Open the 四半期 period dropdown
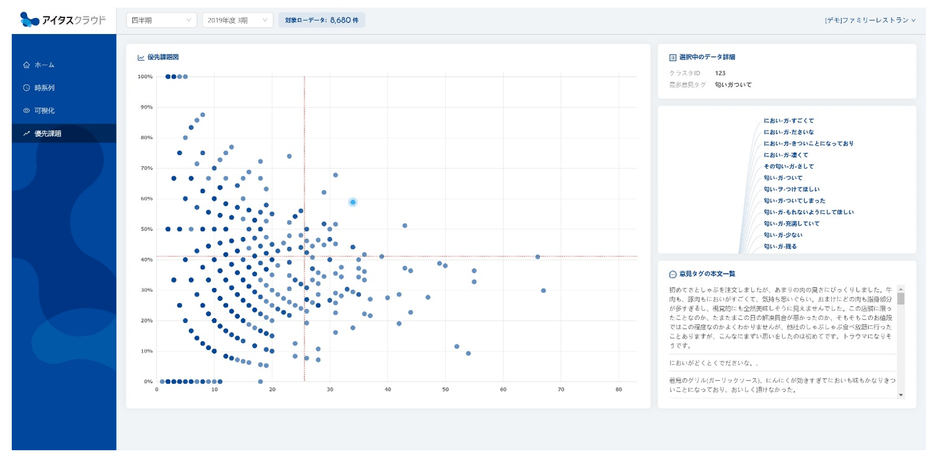The image size is (940, 459). [161, 20]
